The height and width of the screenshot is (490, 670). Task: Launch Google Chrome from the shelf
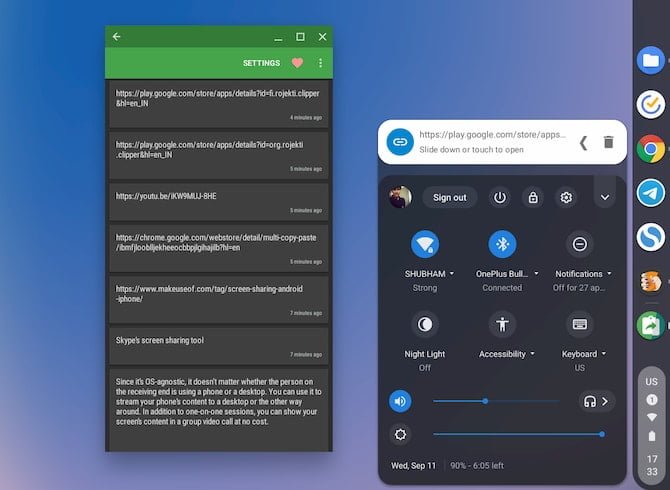click(650, 149)
